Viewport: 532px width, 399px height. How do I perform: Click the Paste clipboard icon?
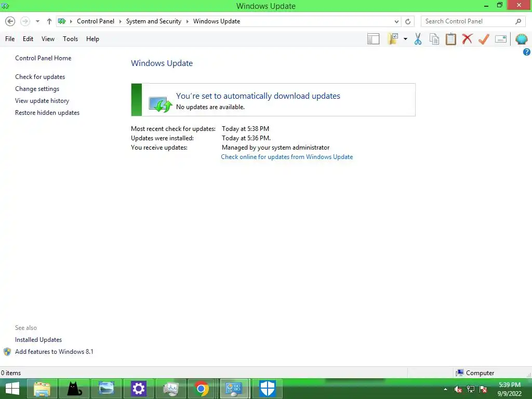pos(450,39)
